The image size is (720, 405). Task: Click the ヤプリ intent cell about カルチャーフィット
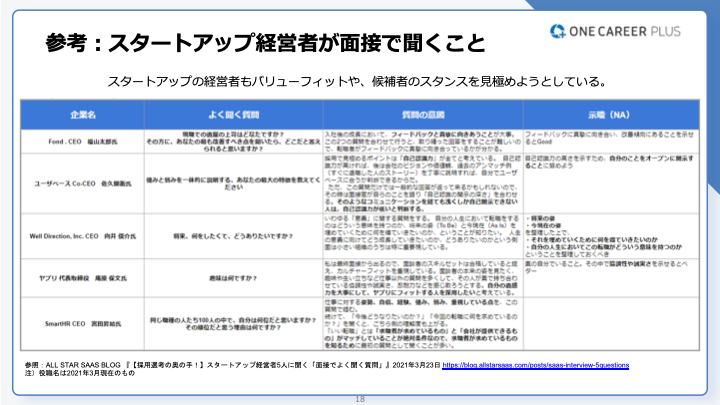point(423,278)
